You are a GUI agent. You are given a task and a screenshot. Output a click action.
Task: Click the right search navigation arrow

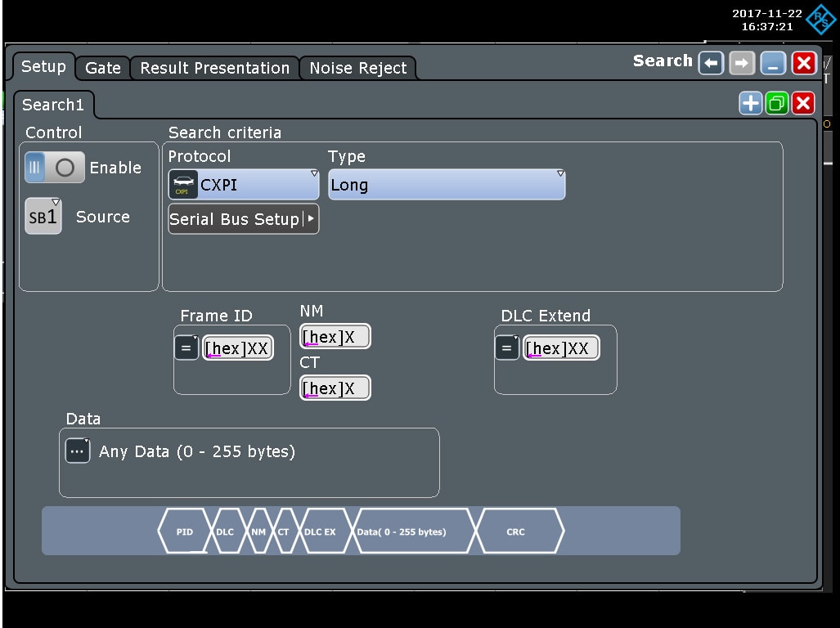coord(743,63)
